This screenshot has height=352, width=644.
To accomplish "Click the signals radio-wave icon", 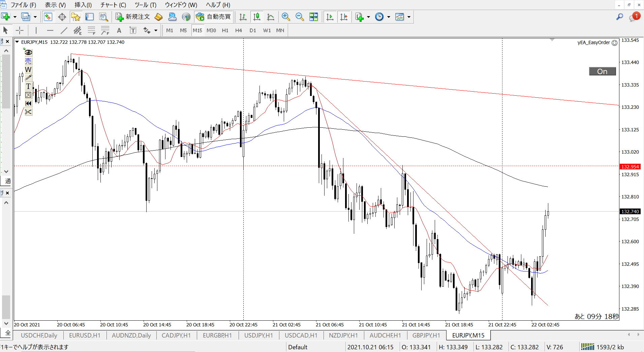I will pyautogui.click(x=186, y=17).
